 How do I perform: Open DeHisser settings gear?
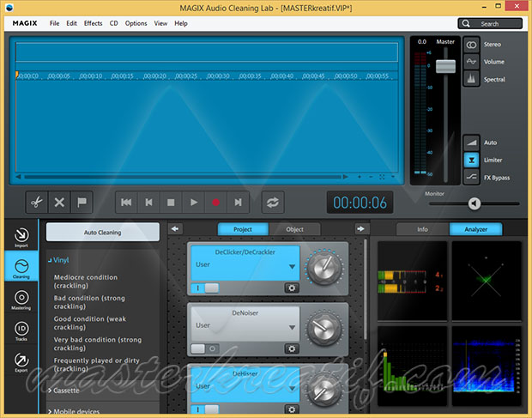pyautogui.click(x=292, y=409)
